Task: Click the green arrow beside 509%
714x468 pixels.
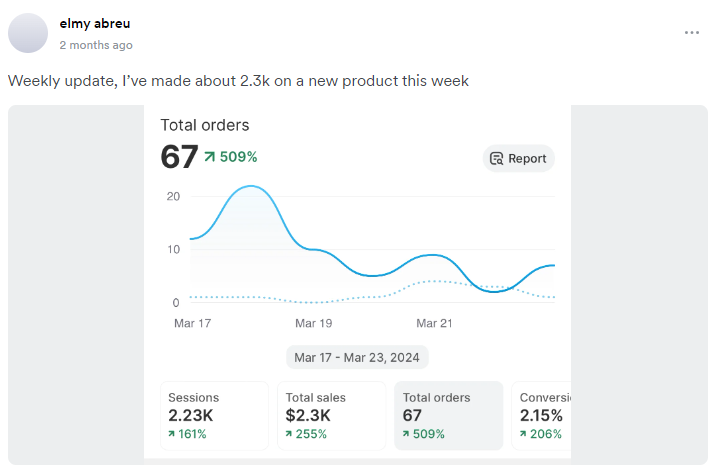Action: point(210,157)
